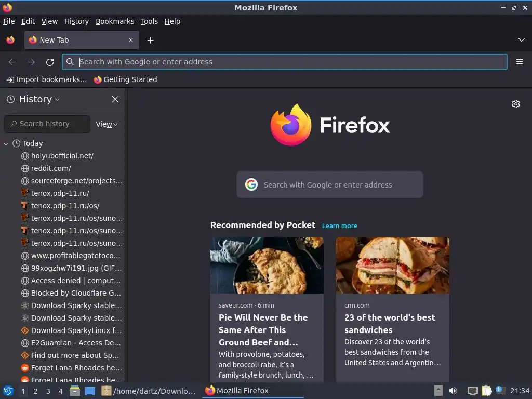
Task: Open the Edit menu
Action: point(28,21)
